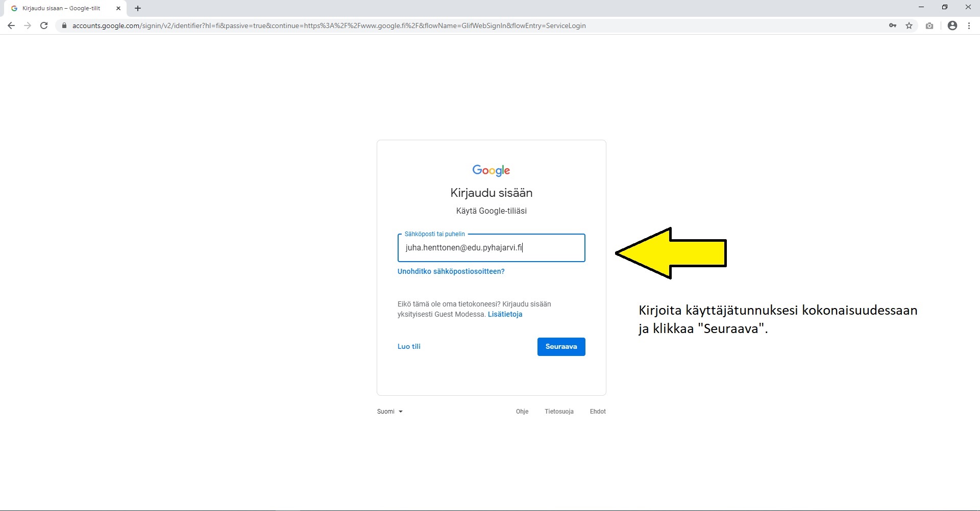
Task: Follow 'Unohditko sähköpostiosoitteen?' link
Action: tap(451, 271)
